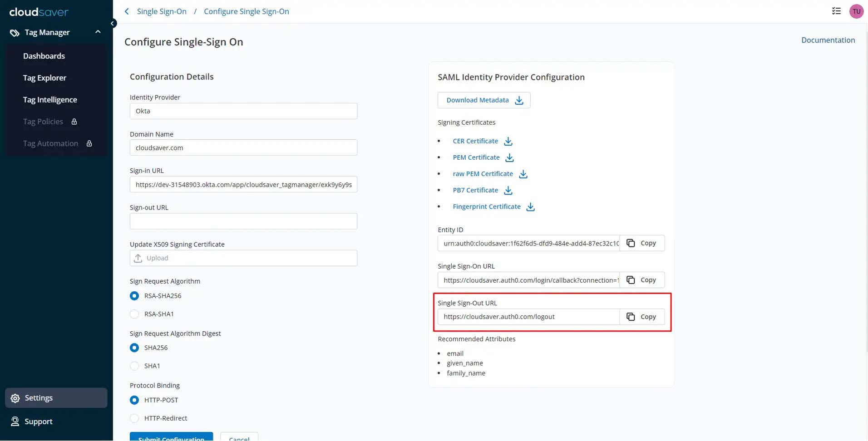Copy the Single Sign-Out URL

(x=641, y=317)
